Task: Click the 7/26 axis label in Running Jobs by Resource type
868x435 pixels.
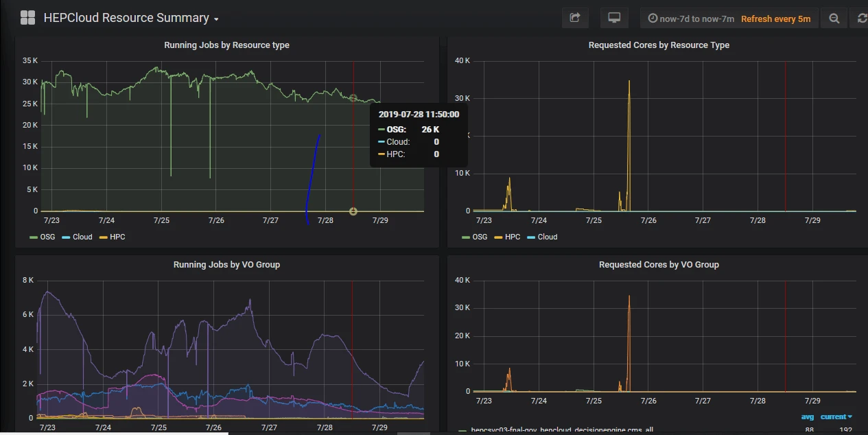Action: click(216, 220)
